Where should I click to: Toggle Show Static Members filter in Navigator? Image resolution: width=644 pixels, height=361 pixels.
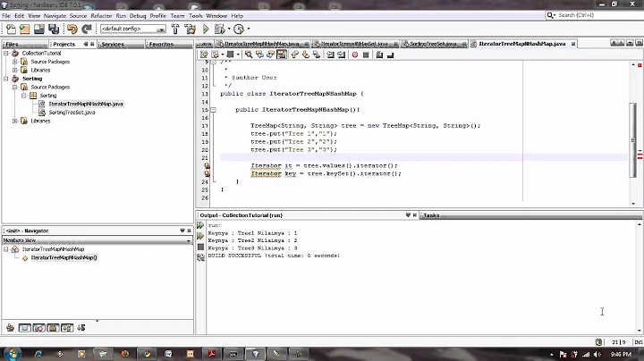(39, 328)
